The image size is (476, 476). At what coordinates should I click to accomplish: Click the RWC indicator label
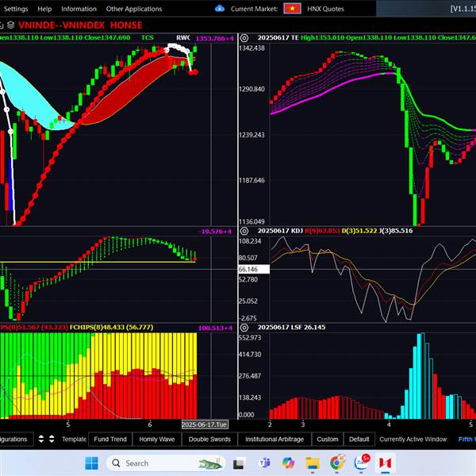(x=183, y=37)
